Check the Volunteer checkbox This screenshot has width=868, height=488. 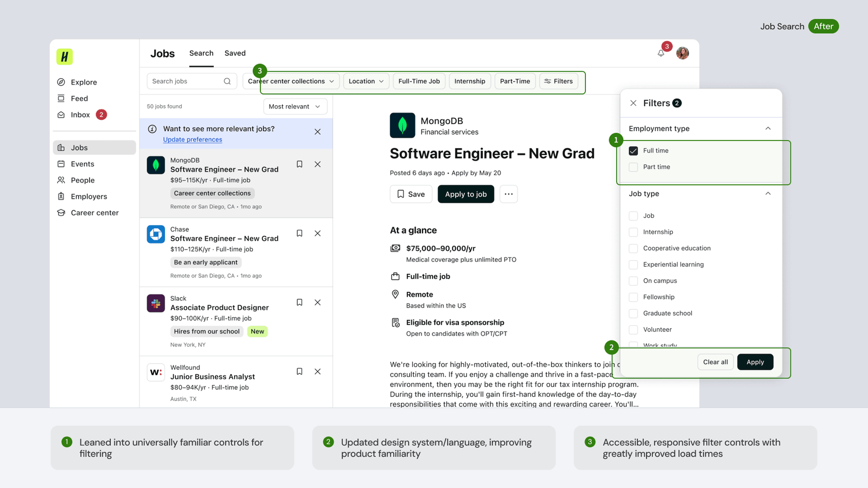coord(633,330)
